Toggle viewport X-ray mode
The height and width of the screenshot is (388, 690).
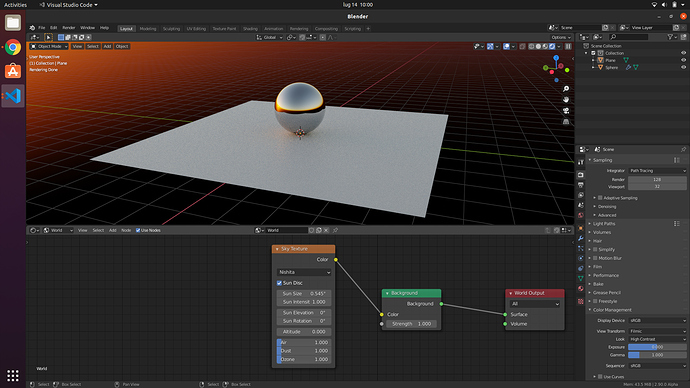[x=522, y=46]
